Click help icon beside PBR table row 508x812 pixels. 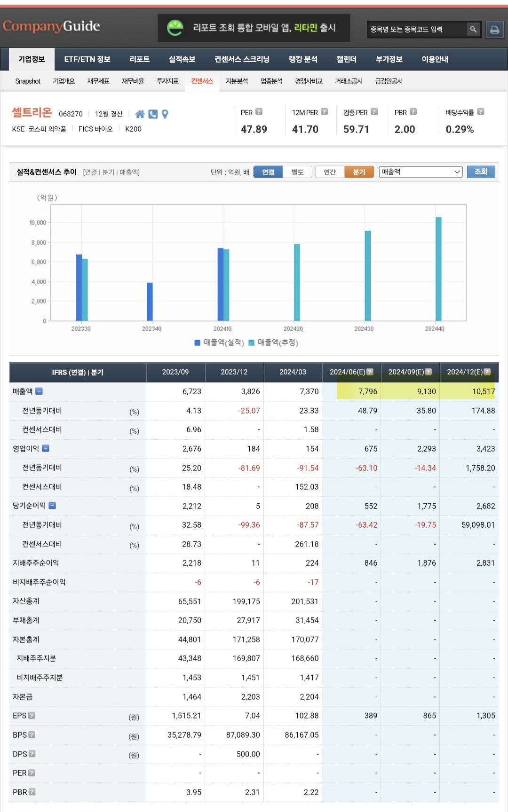tap(32, 792)
